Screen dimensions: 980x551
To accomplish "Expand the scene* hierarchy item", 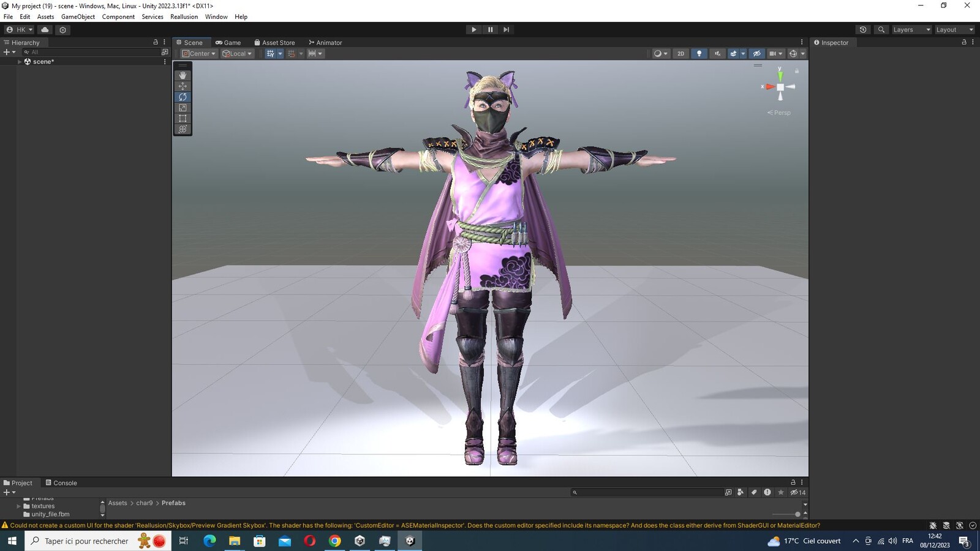I will (x=20, y=62).
